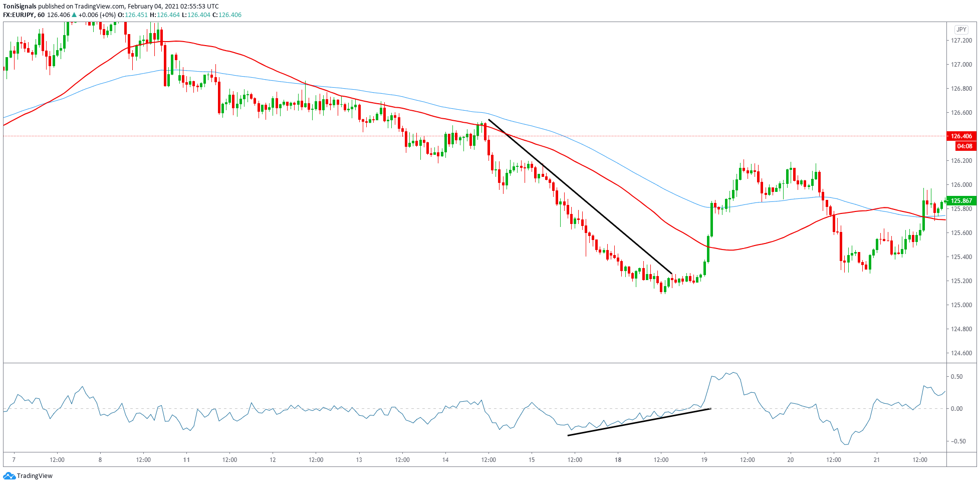The image size is (980, 485).
Task: Click the date 21 label on time axis
Action: coord(877,459)
